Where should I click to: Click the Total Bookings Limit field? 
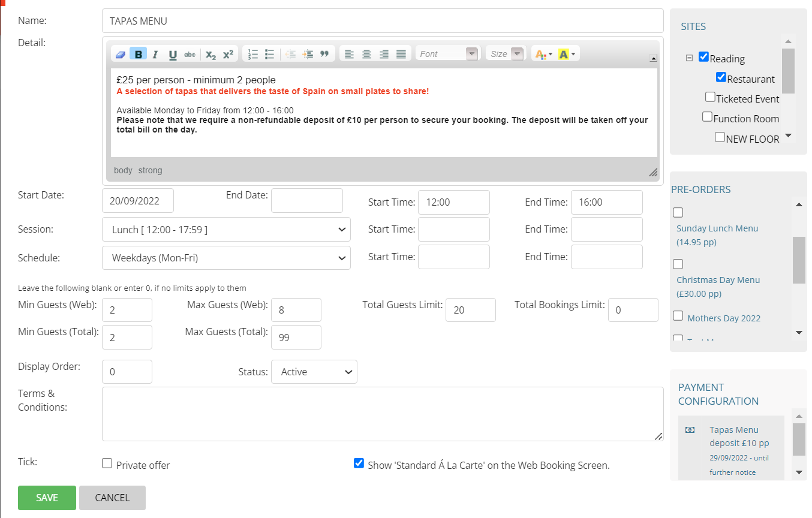point(633,310)
